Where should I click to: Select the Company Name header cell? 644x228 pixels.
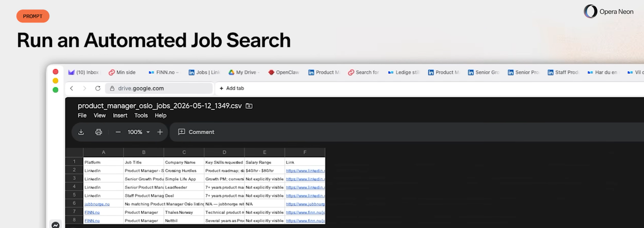[x=184, y=162]
